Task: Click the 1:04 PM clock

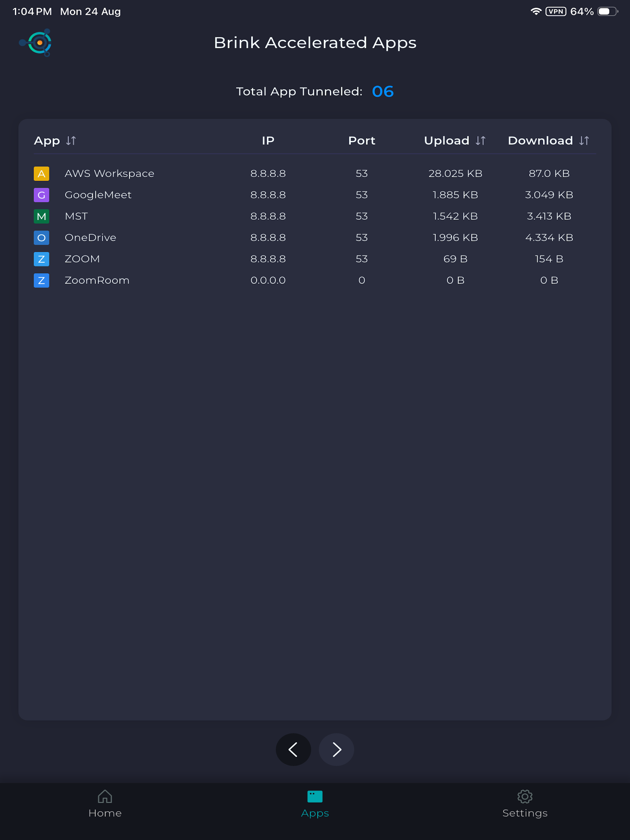Action: (x=32, y=11)
